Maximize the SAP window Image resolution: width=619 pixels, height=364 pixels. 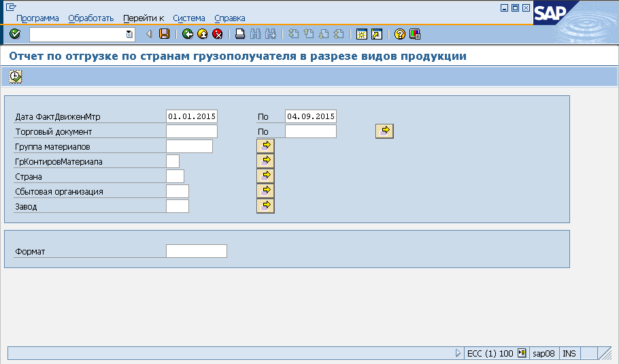[x=515, y=7]
